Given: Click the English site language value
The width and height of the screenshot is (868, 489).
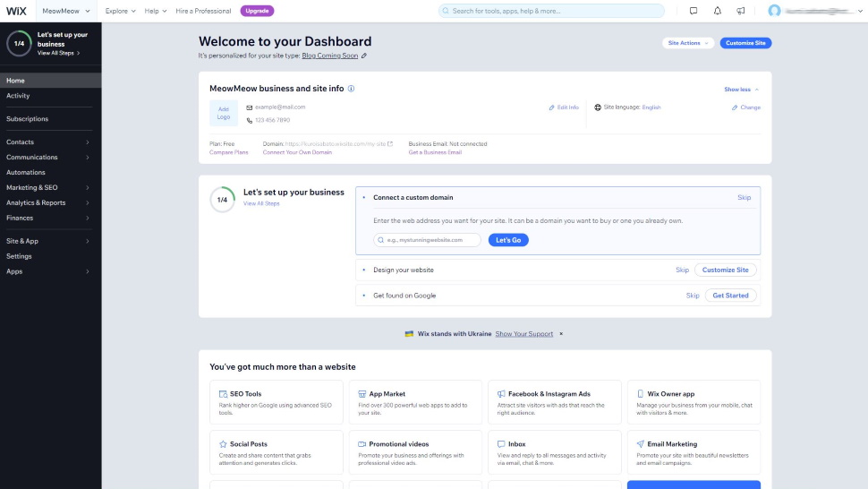Looking at the screenshot, I should (651, 107).
